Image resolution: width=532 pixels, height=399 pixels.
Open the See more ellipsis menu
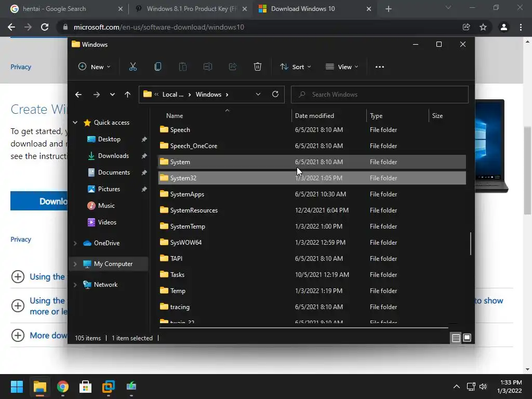(x=380, y=67)
